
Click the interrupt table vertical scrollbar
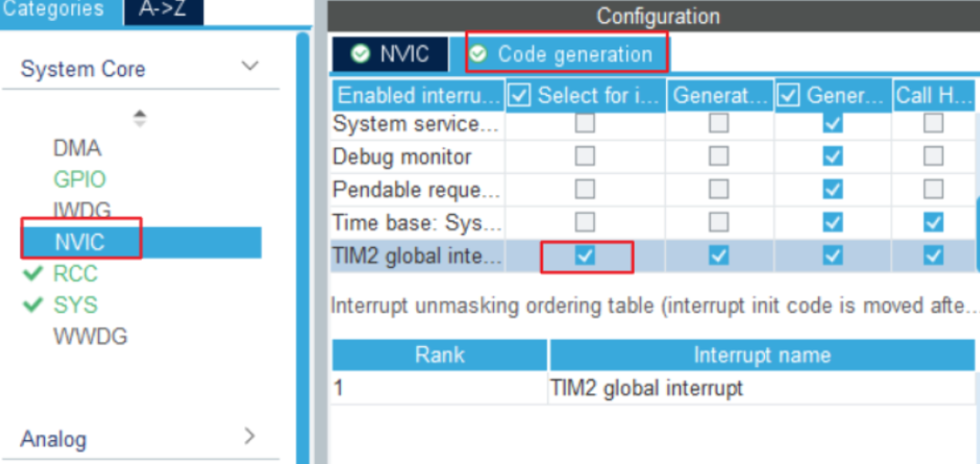[977, 234]
